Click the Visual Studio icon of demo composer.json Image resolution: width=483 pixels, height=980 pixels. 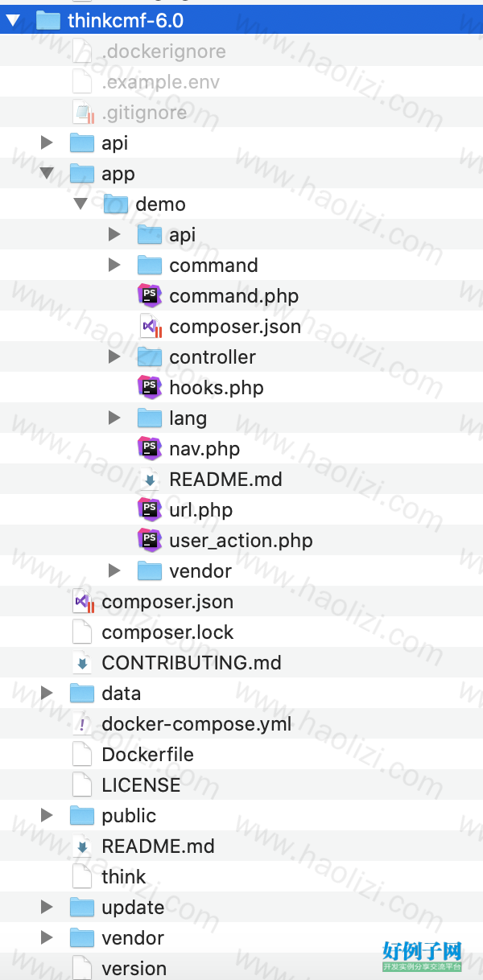pos(151,327)
